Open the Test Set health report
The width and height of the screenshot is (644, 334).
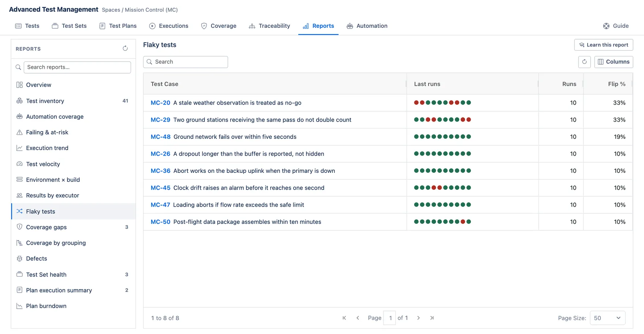click(x=73, y=274)
